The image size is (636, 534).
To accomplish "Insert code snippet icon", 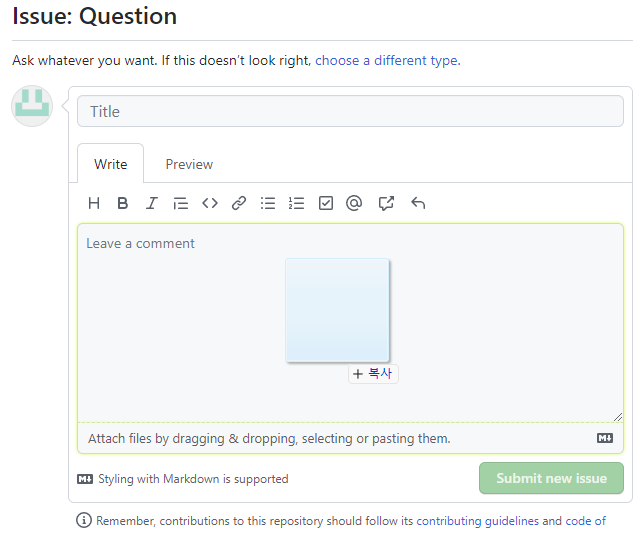I will point(210,203).
